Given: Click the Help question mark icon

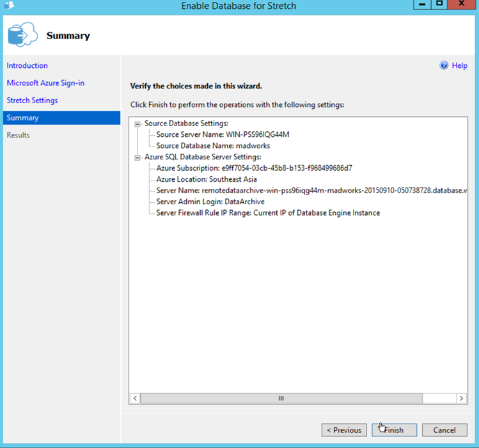Looking at the screenshot, I should tap(444, 65).
